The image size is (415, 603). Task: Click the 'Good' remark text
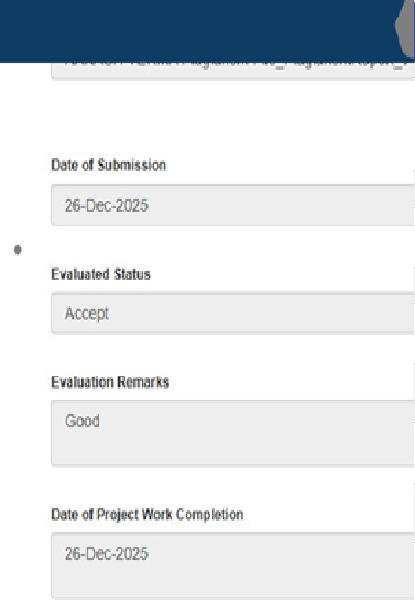pos(82,421)
